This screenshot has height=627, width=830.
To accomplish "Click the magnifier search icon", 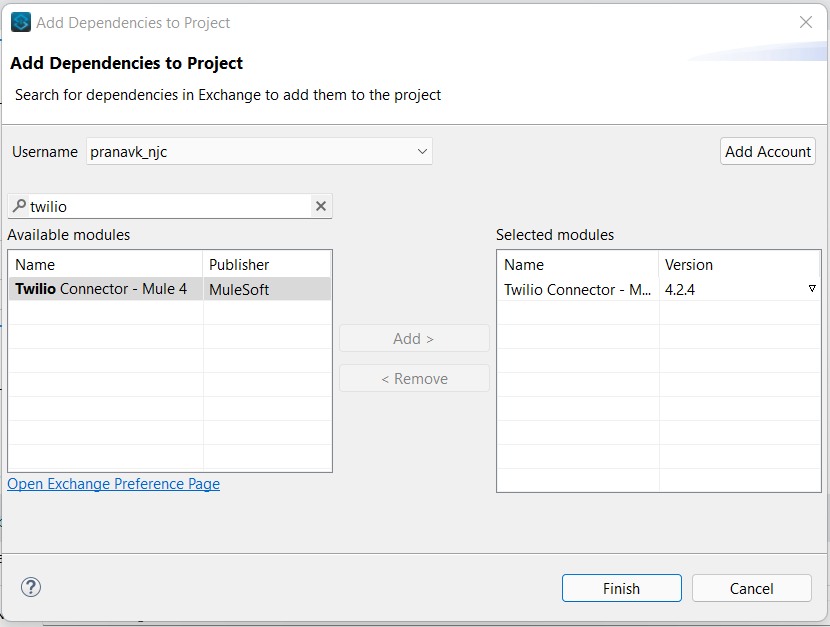I will coord(19,205).
